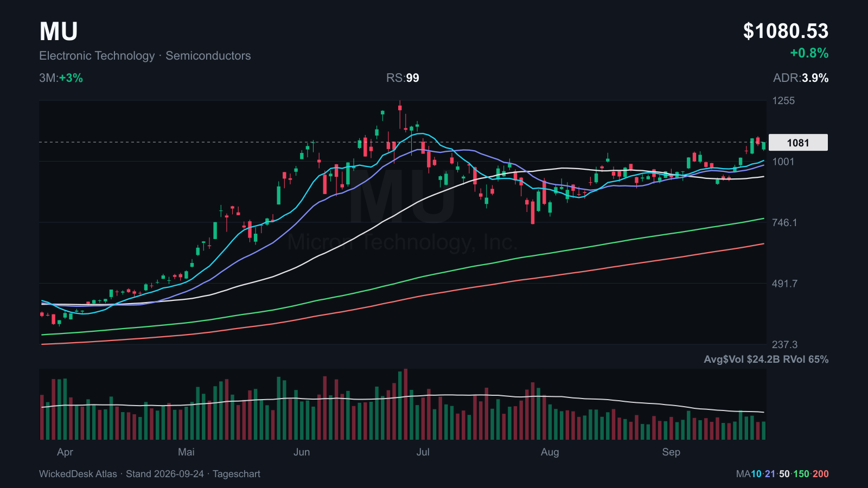Click the MA 21 legend entry
Image resolution: width=868 pixels, height=488 pixels.
click(770, 474)
